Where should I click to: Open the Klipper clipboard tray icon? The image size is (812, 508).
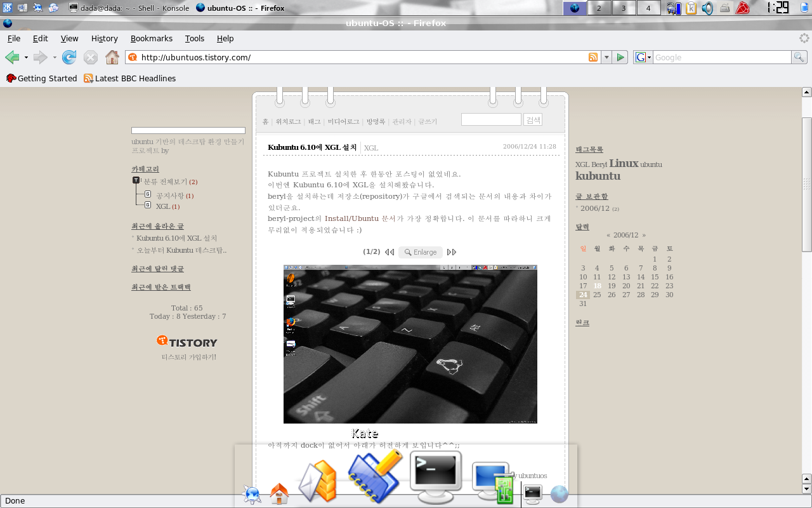[x=691, y=8]
